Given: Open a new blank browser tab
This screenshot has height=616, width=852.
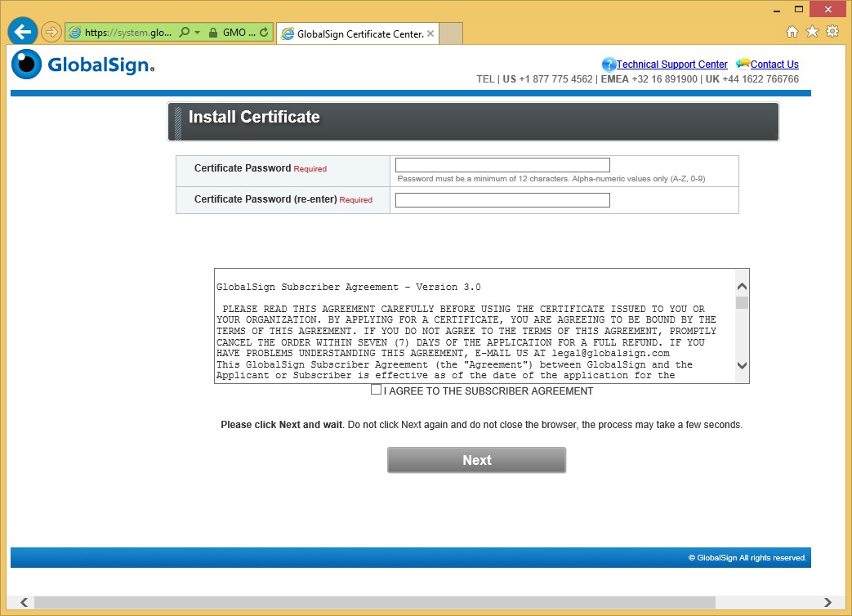Looking at the screenshot, I should tap(452, 33).
